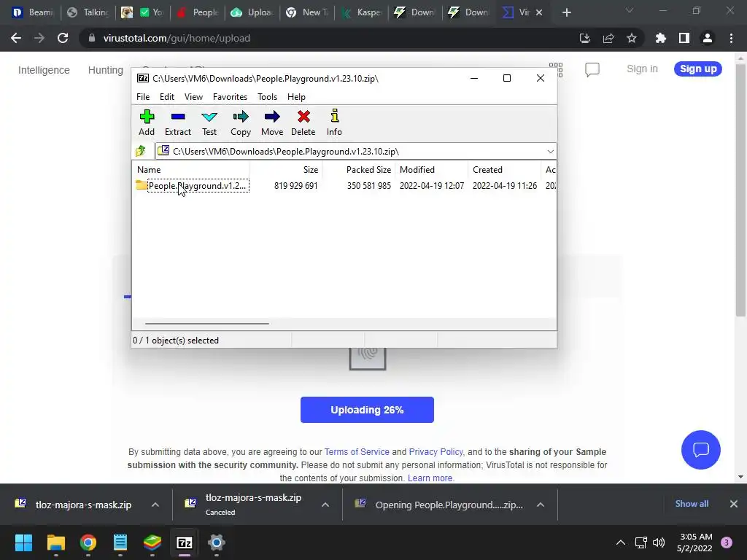Click the 7-Zip horizontal scrollbar
This screenshot has height=560, width=747.
coord(206,323)
